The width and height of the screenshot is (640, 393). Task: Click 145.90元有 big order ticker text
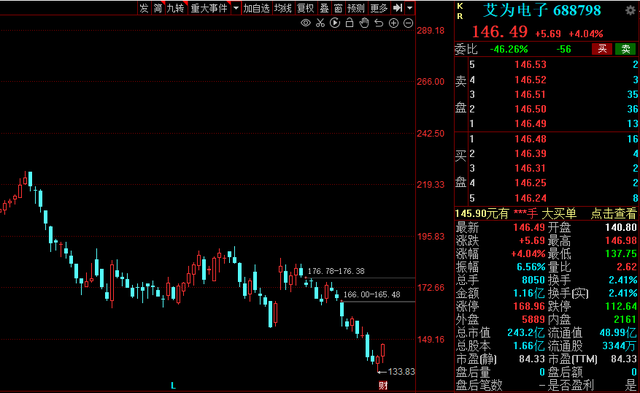point(482,213)
